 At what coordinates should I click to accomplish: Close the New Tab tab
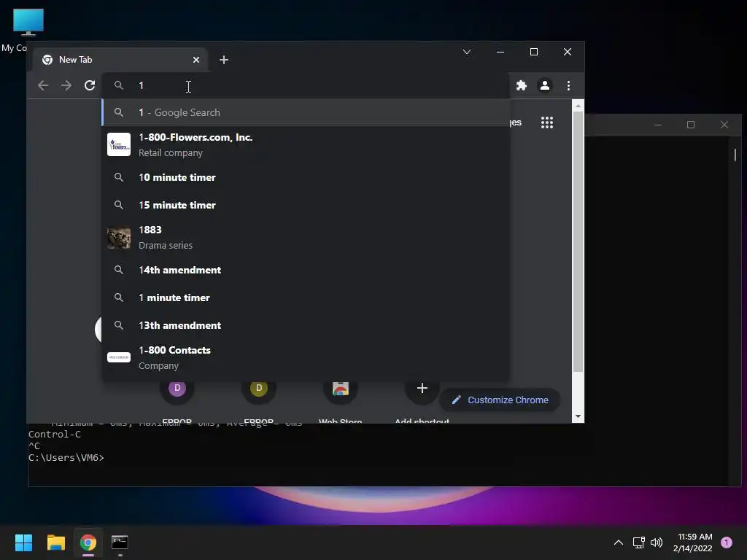point(196,60)
